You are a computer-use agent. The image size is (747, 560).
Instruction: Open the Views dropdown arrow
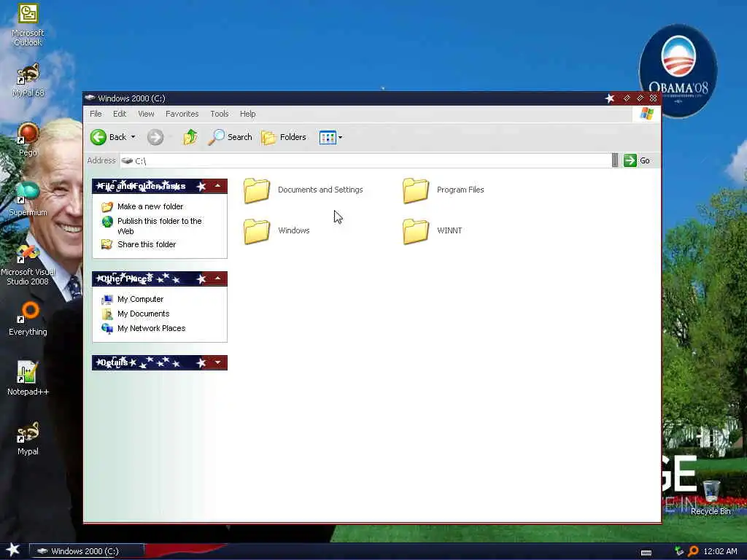click(340, 138)
